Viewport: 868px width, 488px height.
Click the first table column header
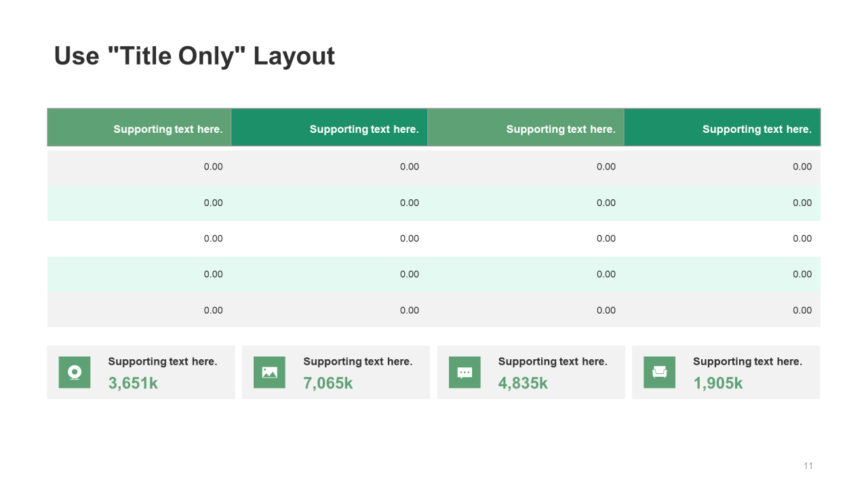pyautogui.click(x=167, y=129)
